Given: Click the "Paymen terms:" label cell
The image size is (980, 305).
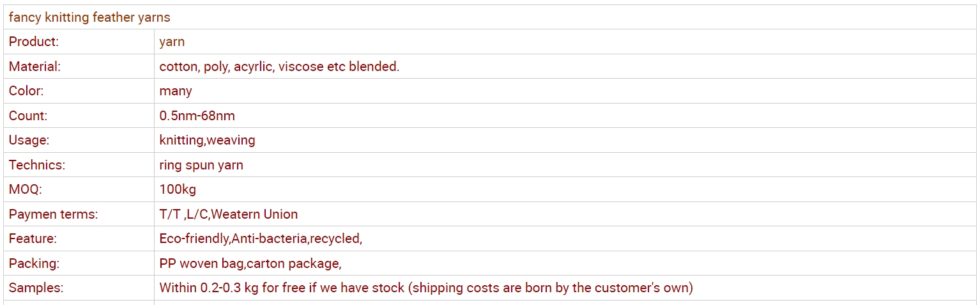Looking at the screenshot, I should tap(54, 214).
